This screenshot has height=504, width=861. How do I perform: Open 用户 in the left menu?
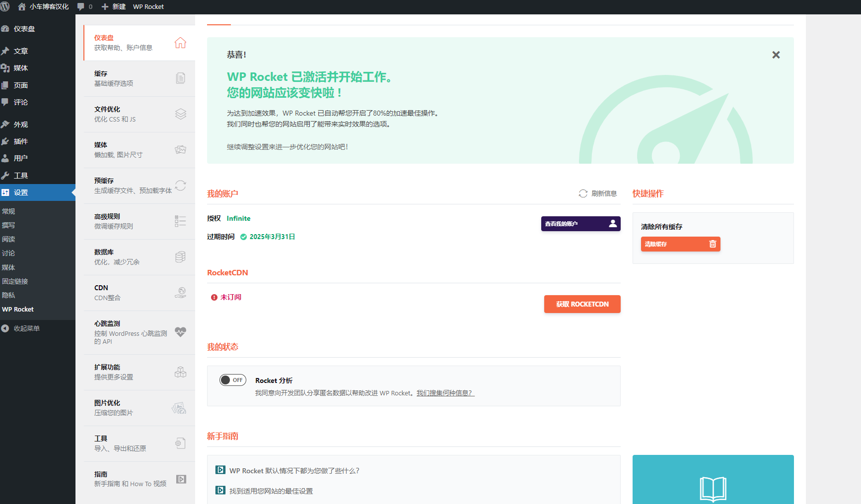38,158
